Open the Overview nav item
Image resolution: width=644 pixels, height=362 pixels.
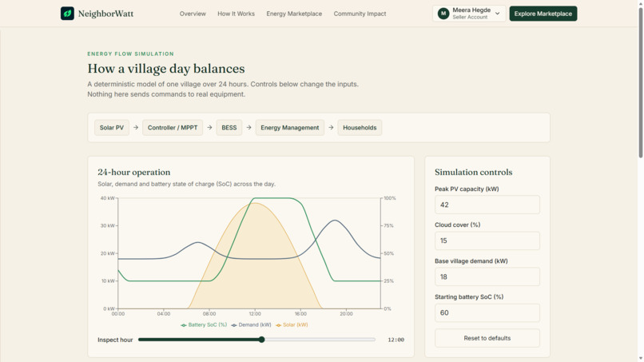[193, 14]
